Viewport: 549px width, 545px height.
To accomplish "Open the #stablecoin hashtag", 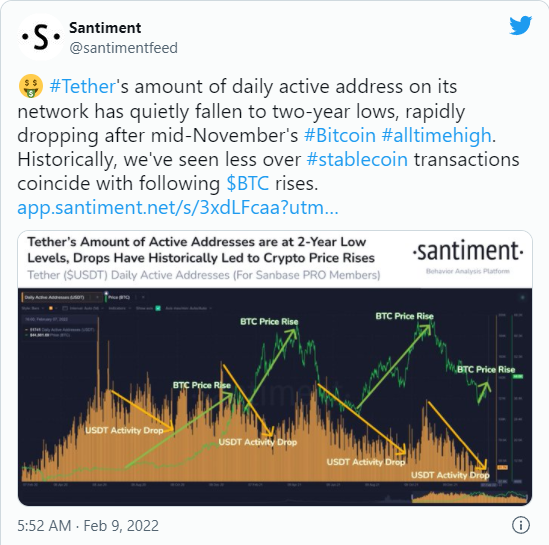I will click(357, 159).
